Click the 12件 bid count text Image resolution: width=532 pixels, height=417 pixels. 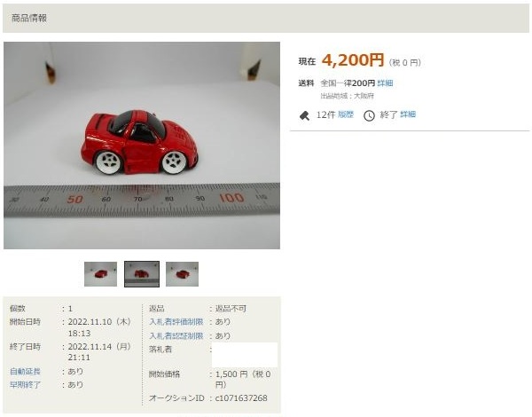click(325, 114)
